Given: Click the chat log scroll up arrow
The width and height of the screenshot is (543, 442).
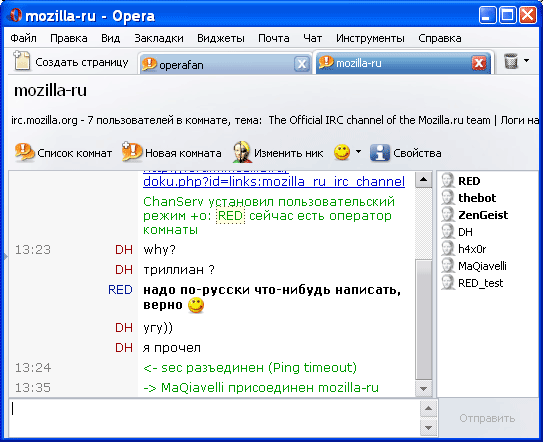Looking at the screenshot, I should coord(423,179).
